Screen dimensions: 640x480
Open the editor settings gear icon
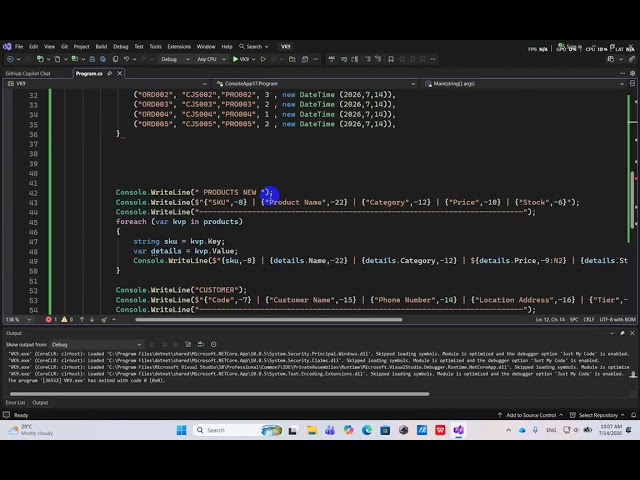click(632, 73)
